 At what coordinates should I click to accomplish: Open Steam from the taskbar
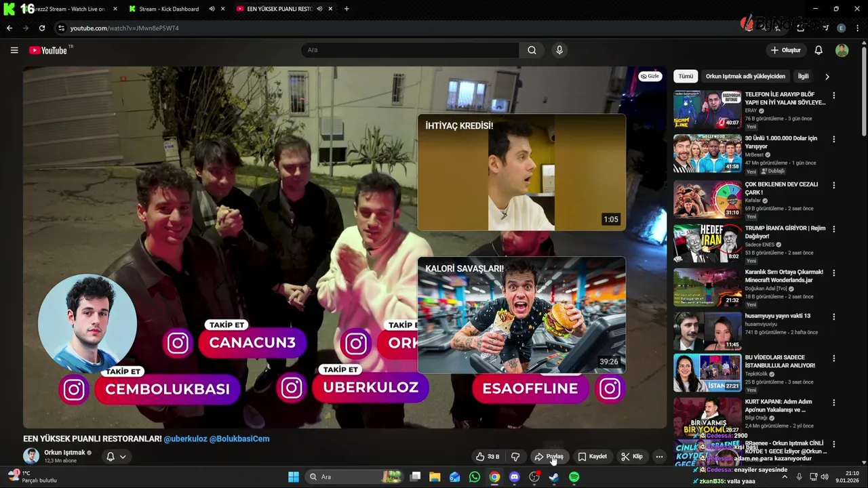point(554,477)
